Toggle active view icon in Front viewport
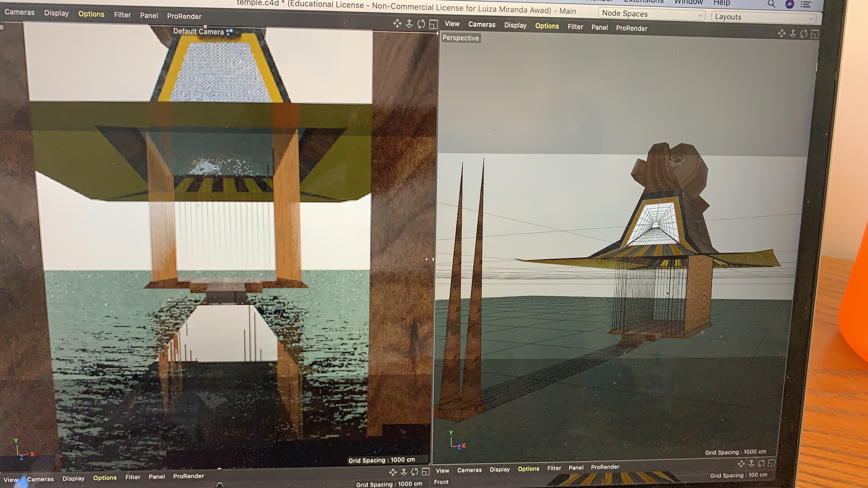Image resolution: width=868 pixels, height=488 pixels. pos(771,463)
